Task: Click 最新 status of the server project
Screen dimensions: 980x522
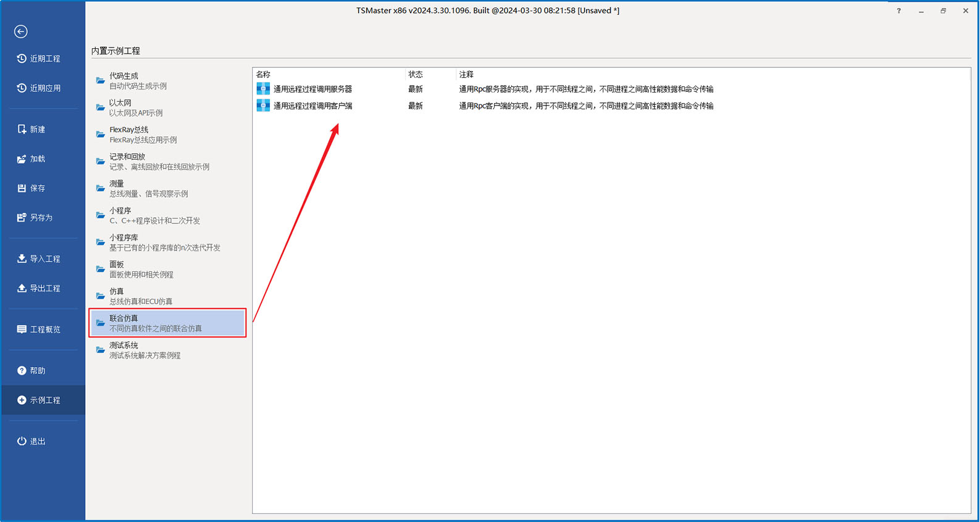Action: [x=416, y=89]
